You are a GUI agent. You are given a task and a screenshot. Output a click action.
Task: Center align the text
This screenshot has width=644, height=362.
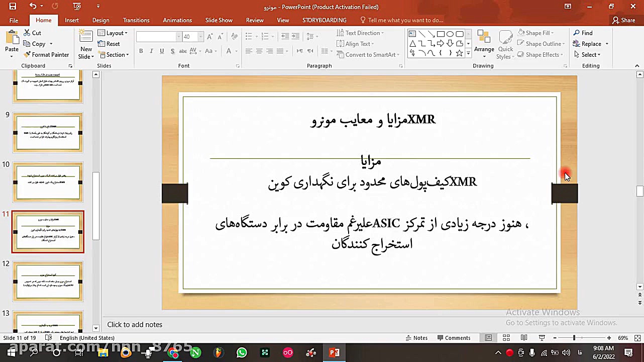[x=259, y=51]
